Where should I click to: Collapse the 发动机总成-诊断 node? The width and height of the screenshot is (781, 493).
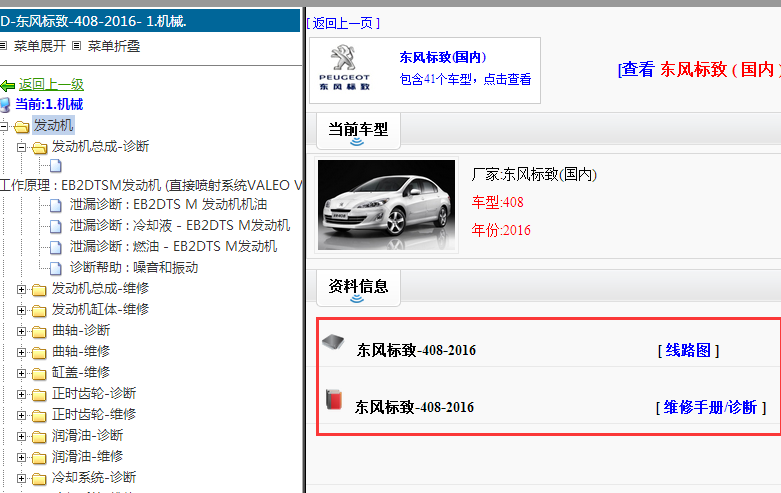[x=21, y=147]
